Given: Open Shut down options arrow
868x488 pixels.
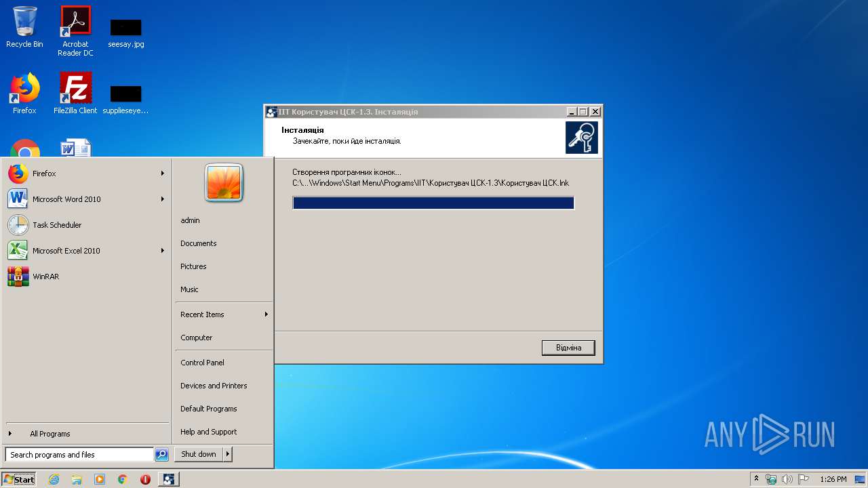Looking at the screenshot, I should pos(228,454).
